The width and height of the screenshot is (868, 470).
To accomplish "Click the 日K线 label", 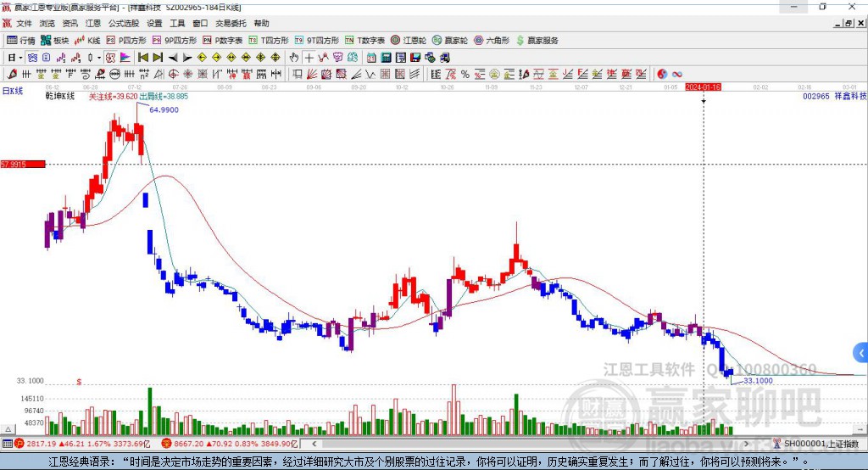I will click(x=13, y=91).
